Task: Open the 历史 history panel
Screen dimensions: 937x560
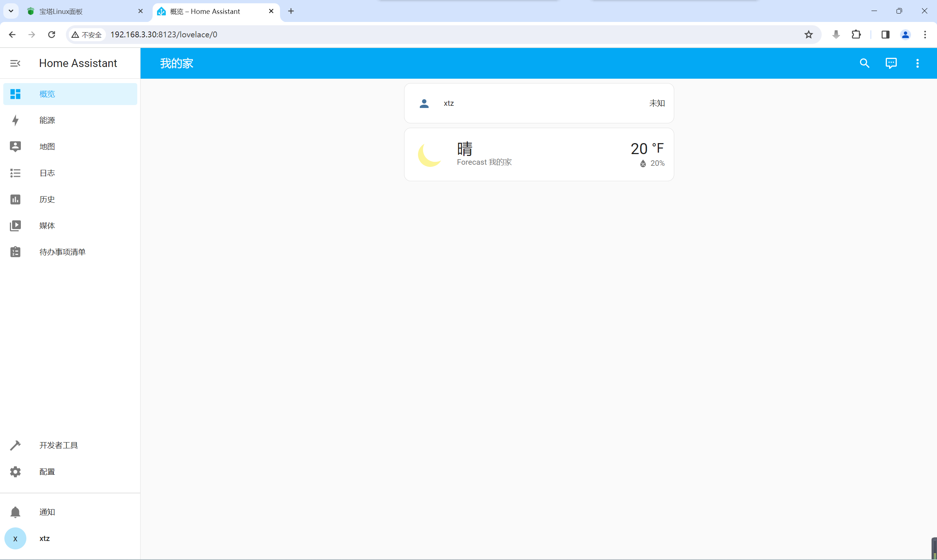Action: coord(47,199)
